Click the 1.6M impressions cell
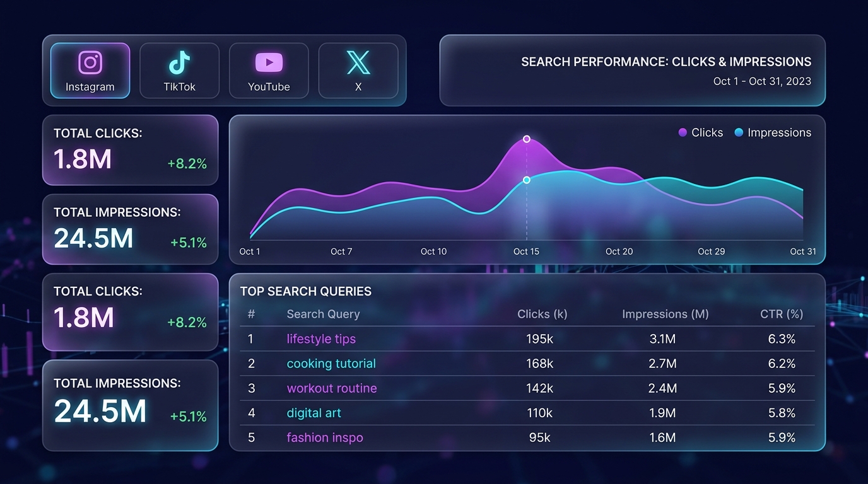 point(662,437)
